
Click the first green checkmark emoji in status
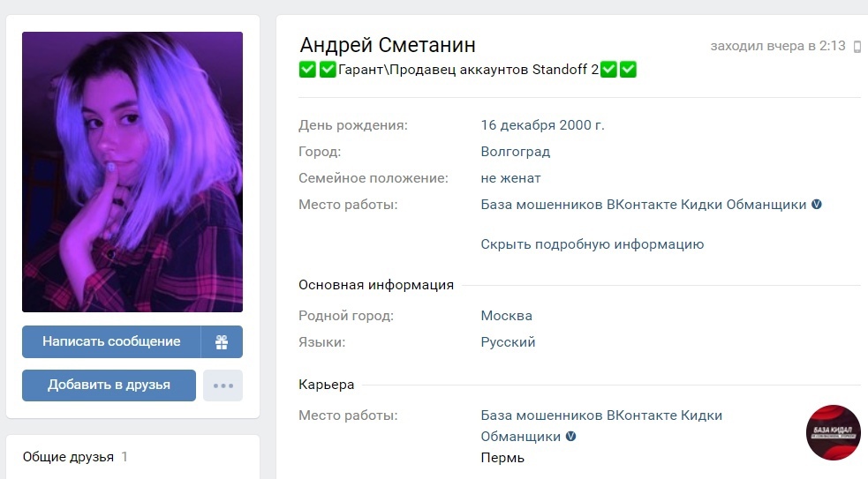307,70
